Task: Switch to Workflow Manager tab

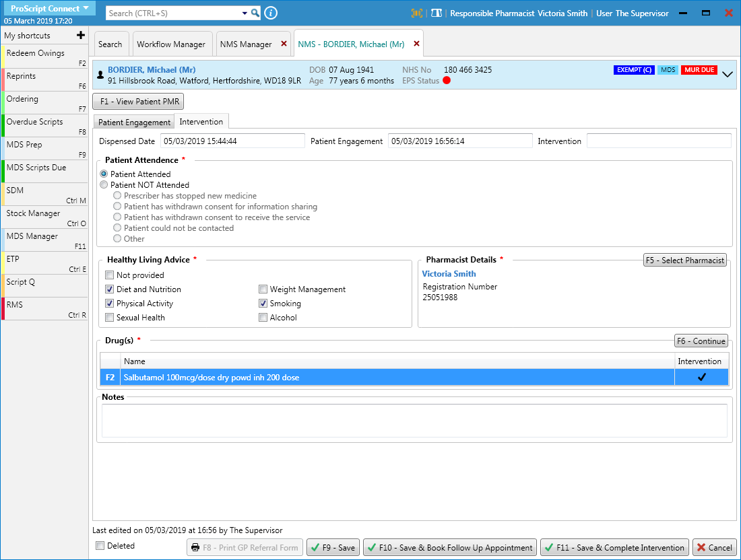Action: coord(171,44)
